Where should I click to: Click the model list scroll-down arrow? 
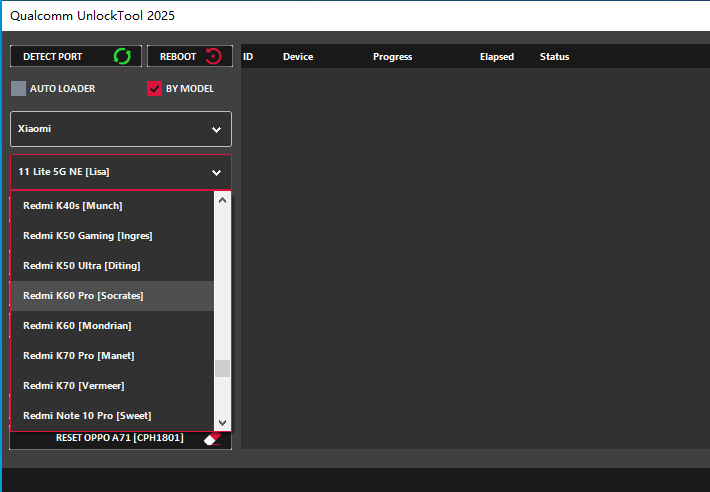click(x=222, y=423)
